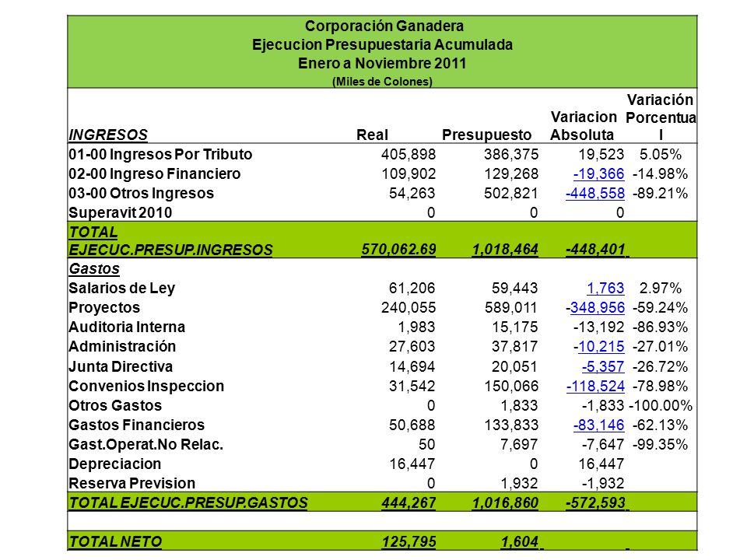Click the total 1,018,464
This screenshot has width=747, height=560.
point(505,249)
